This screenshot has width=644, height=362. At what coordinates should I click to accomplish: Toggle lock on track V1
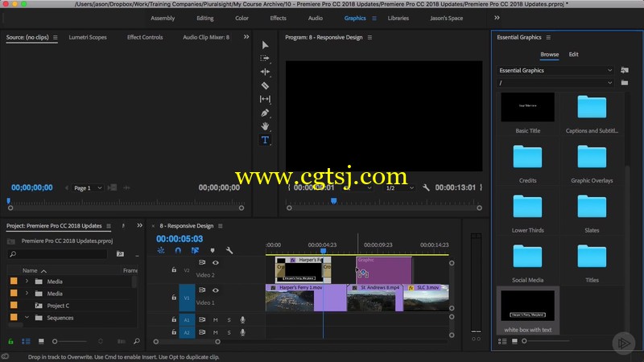click(174, 297)
